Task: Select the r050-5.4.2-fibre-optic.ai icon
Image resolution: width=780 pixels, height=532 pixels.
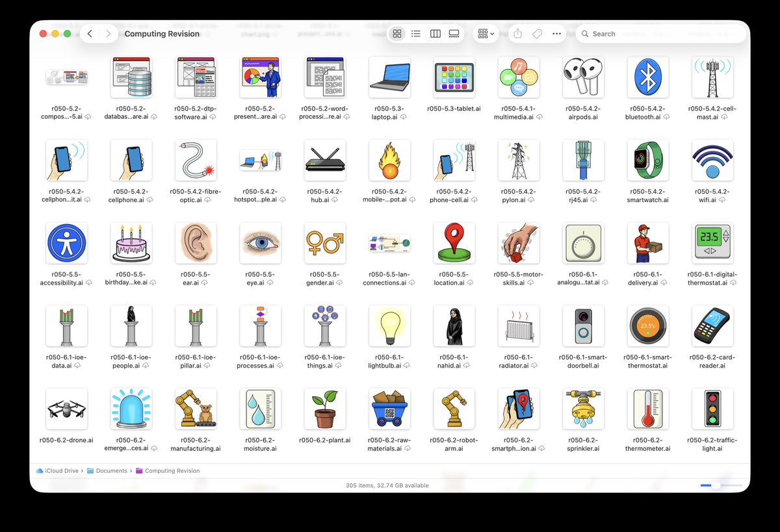Action: (x=196, y=160)
